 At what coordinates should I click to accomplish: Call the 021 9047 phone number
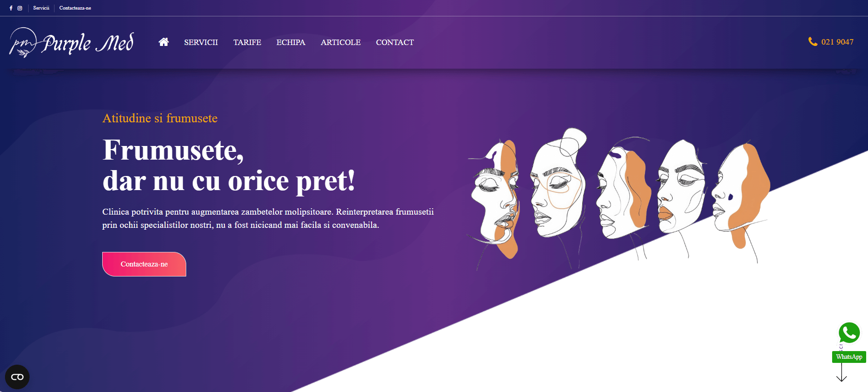pos(837,42)
